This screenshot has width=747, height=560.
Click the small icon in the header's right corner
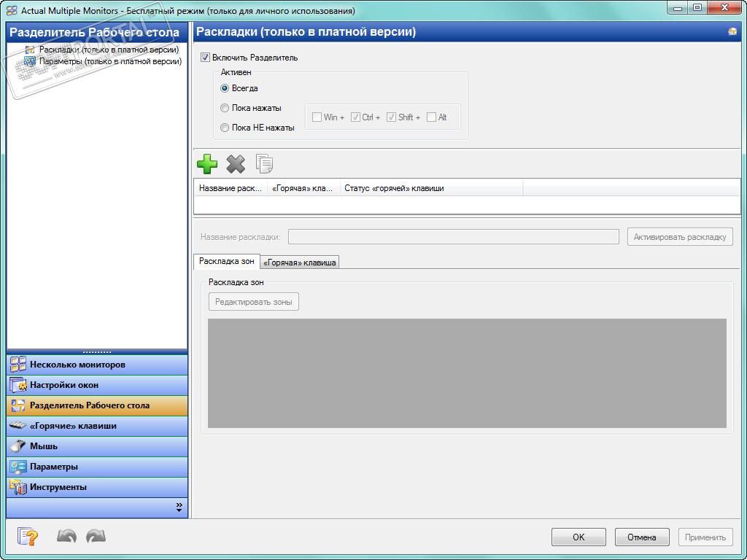tap(732, 32)
